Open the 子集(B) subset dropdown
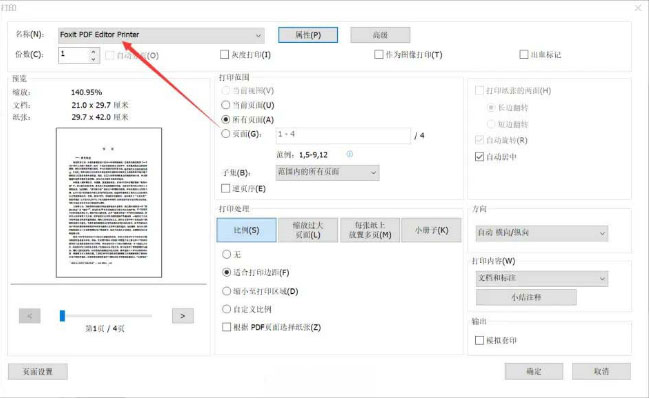This screenshot has width=650, height=399. click(x=327, y=172)
